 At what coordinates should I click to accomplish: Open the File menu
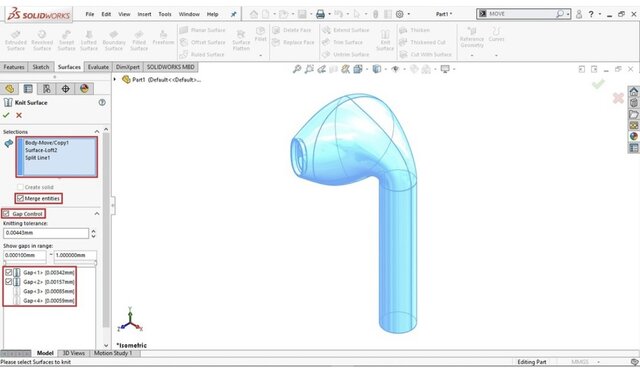89,14
